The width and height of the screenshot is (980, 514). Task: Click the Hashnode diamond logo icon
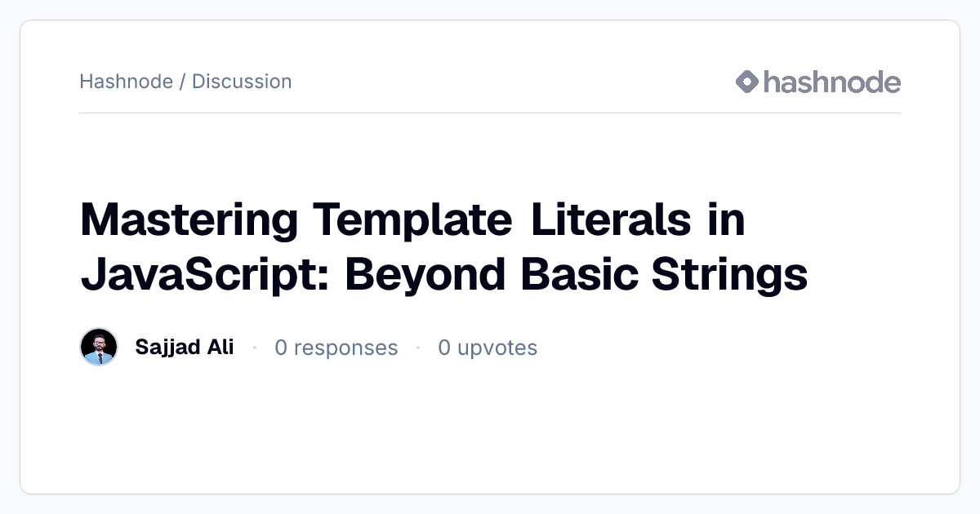(747, 82)
